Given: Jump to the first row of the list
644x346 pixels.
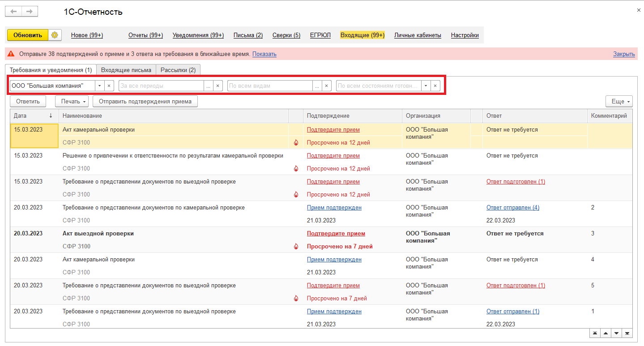Looking at the screenshot, I should 595,333.
